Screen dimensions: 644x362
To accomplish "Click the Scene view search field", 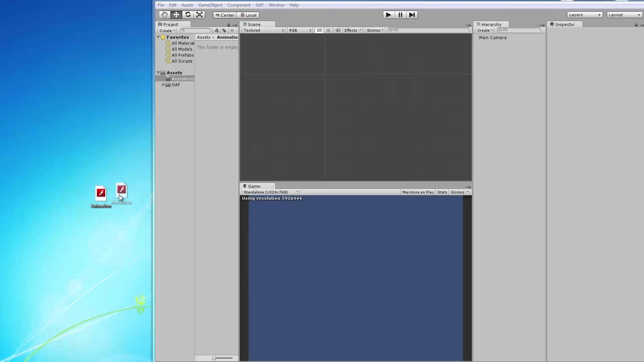I will 428,30.
